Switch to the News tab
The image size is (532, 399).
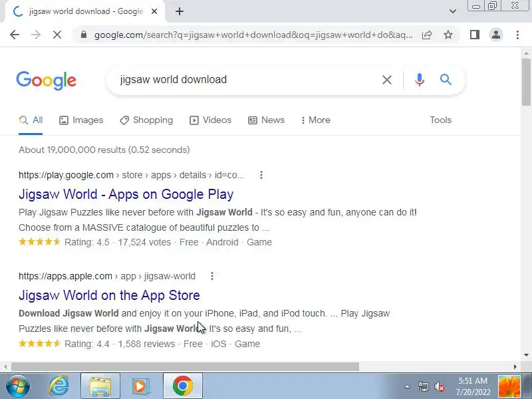[267, 120]
